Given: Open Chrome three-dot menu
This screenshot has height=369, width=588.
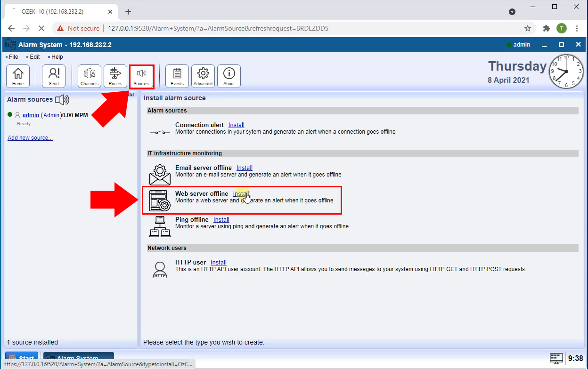Looking at the screenshot, I should point(577,28).
